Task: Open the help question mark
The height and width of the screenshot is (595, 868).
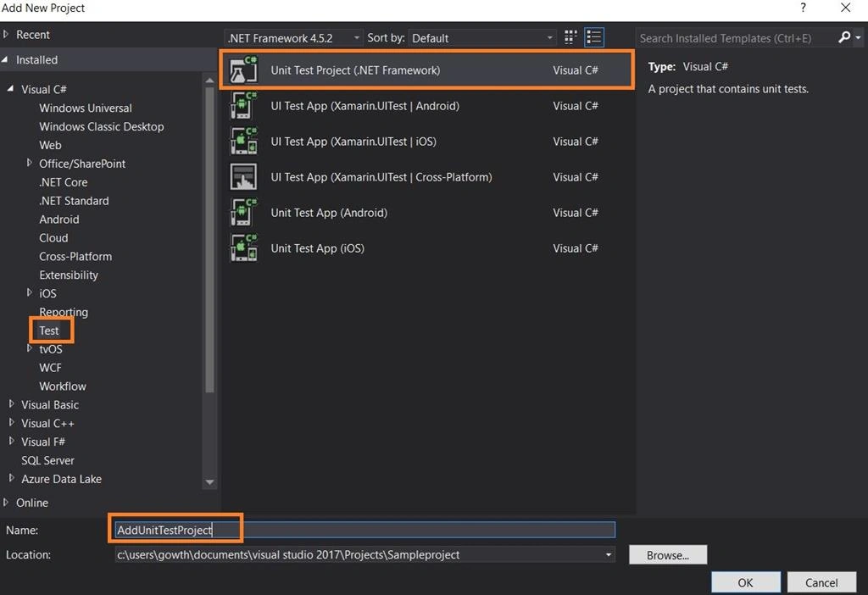Action: click(804, 8)
